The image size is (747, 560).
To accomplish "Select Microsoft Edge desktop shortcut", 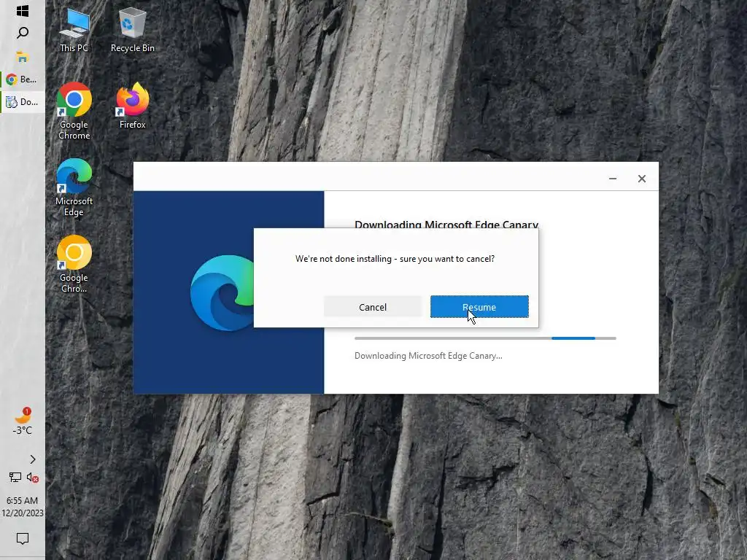I will coord(74,187).
